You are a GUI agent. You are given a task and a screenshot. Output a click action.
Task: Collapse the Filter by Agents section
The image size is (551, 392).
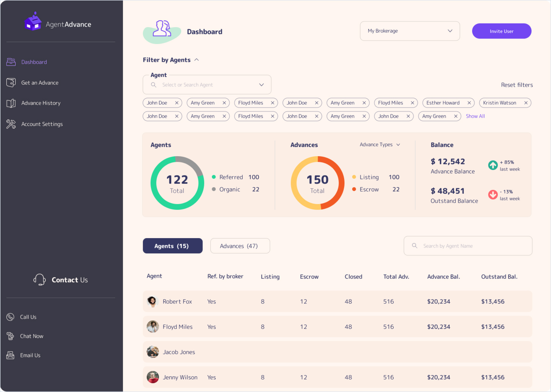click(x=196, y=60)
